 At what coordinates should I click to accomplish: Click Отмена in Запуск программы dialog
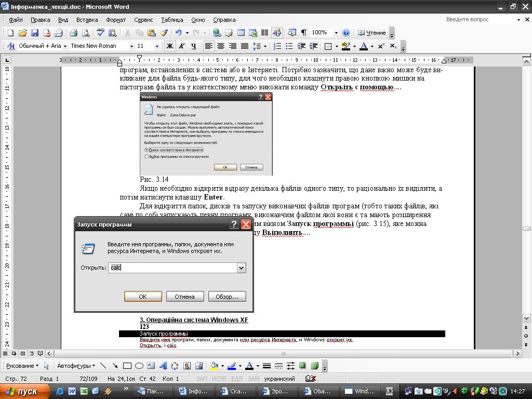pos(185,297)
